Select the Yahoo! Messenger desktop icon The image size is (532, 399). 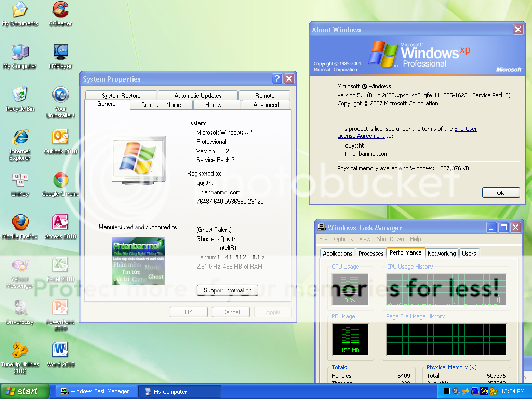point(20,273)
